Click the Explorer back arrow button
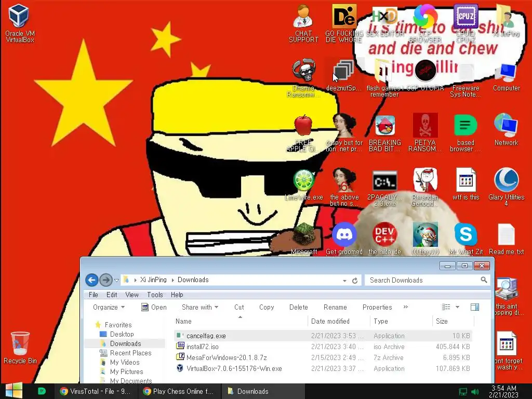This screenshot has height=399, width=532. 92,280
